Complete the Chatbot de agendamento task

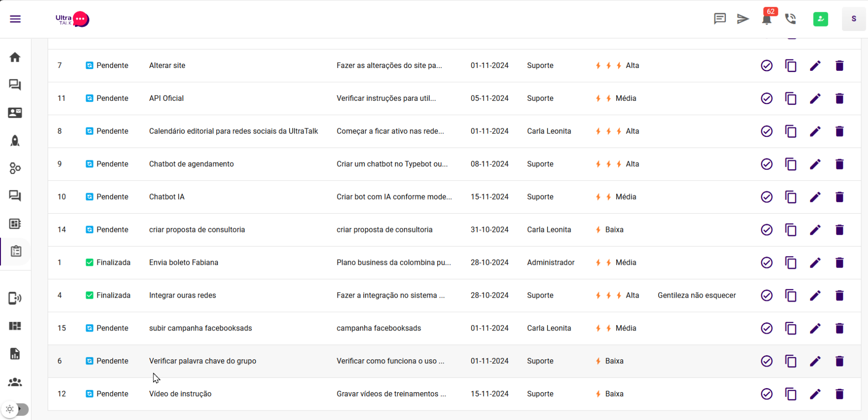tap(767, 164)
